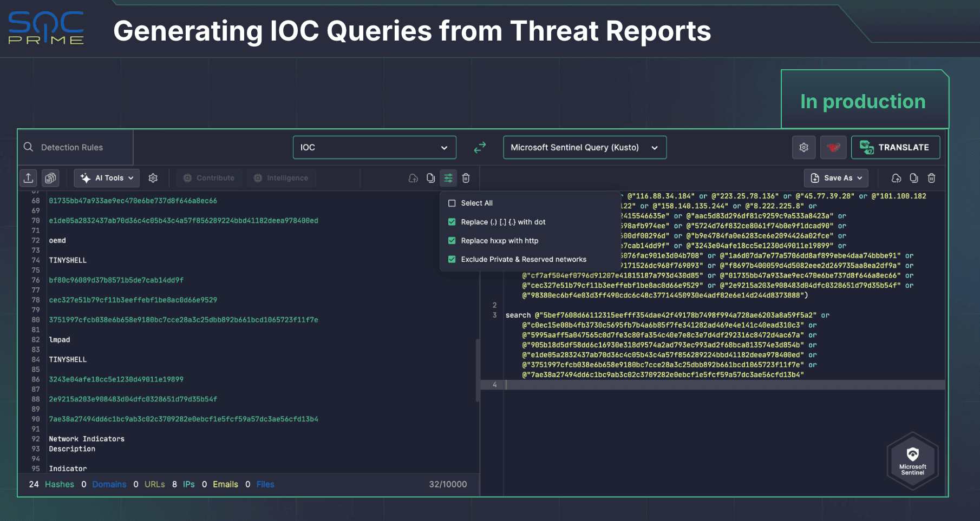Image resolution: width=980 pixels, height=521 pixels.
Task: Open Microsoft Sentinel Query (Kusto) dropdown
Action: 585,147
